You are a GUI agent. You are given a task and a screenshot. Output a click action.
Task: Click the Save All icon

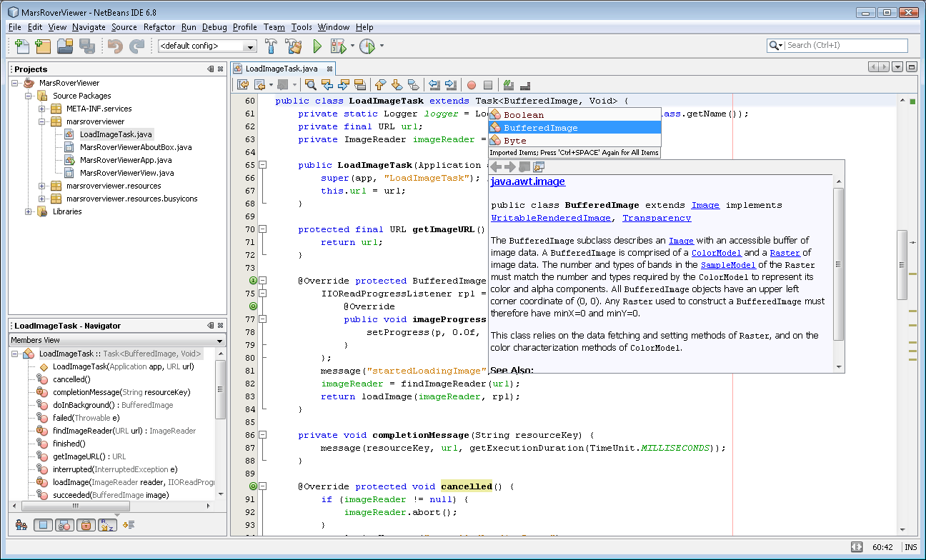point(86,45)
